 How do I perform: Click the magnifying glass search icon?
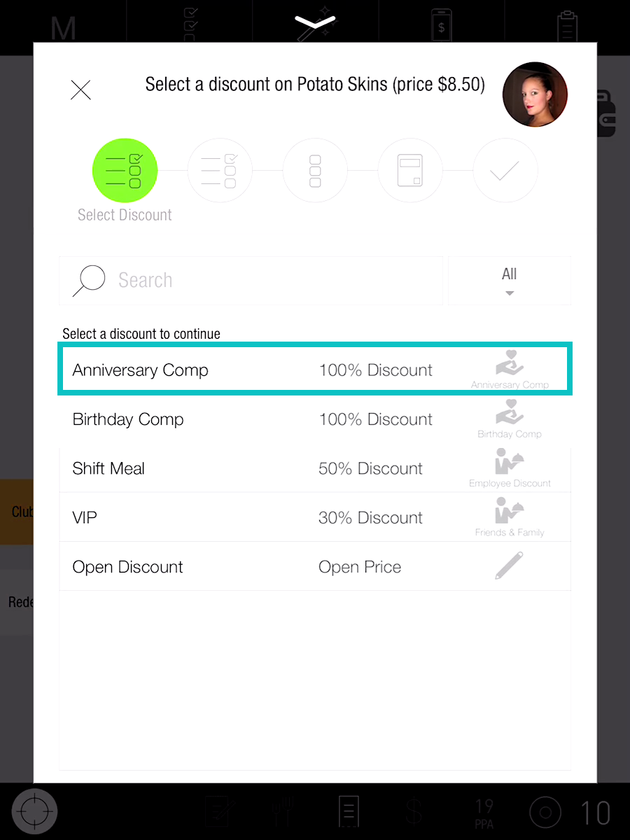click(x=89, y=281)
